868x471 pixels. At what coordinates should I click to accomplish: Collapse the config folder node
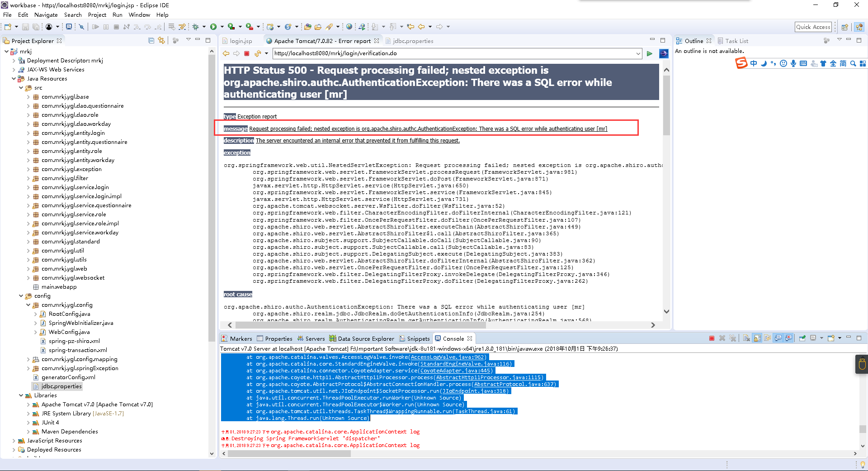tap(21, 296)
